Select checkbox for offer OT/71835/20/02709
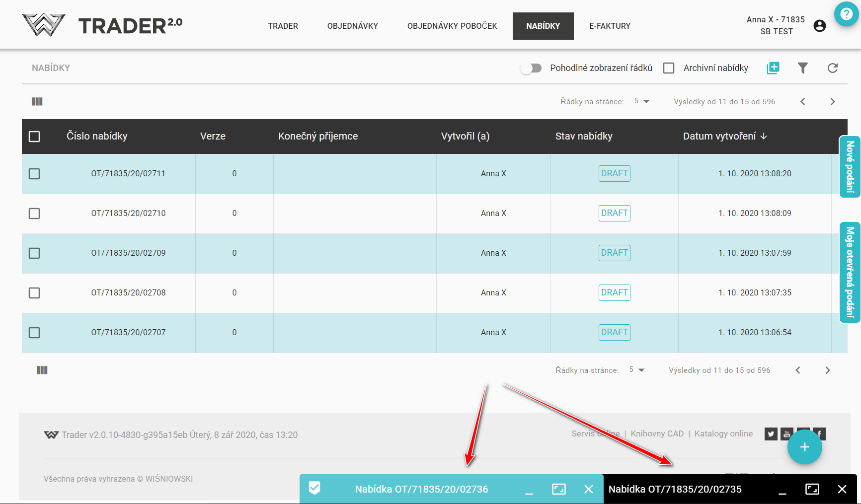The width and height of the screenshot is (861, 504). (34, 253)
